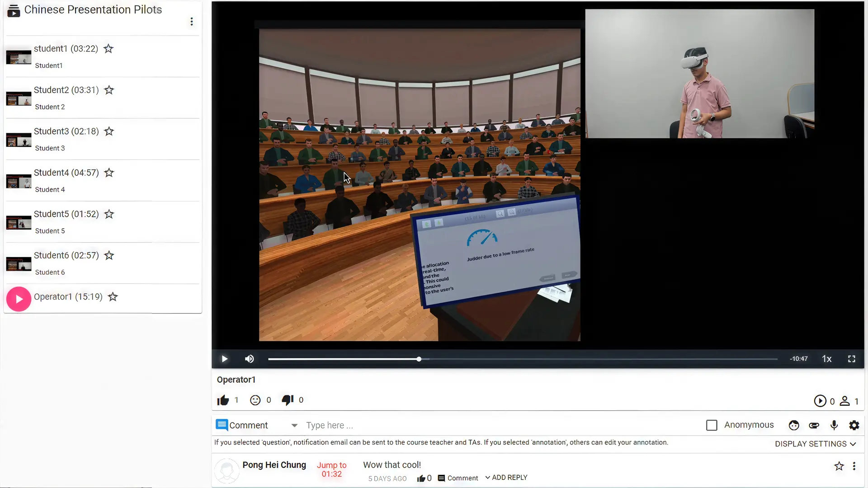Jump to 01:32 in the video
The image size is (868, 488).
(331, 469)
